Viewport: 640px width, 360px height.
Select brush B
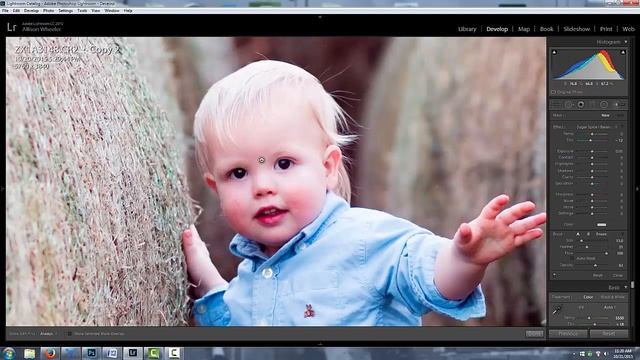pos(588,234)
